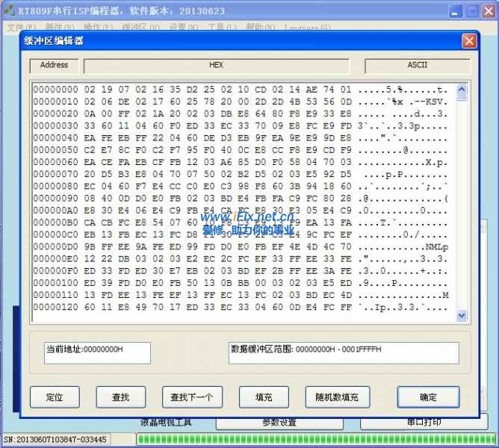Click the 定位 (locate) button
Image resolution: width=499 pixels, height=448 pixels.
point(55,397)
